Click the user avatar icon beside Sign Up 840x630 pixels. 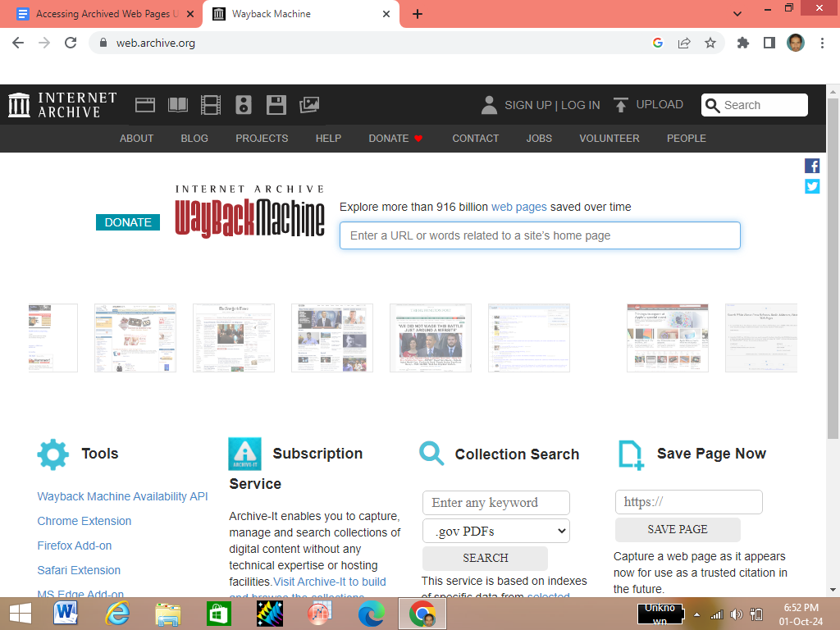[489, 105]
